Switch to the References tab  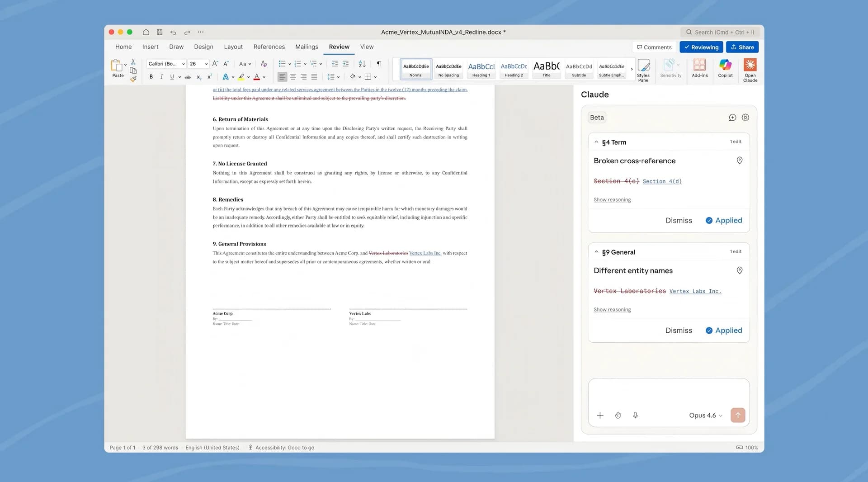(x=269, y=47)
